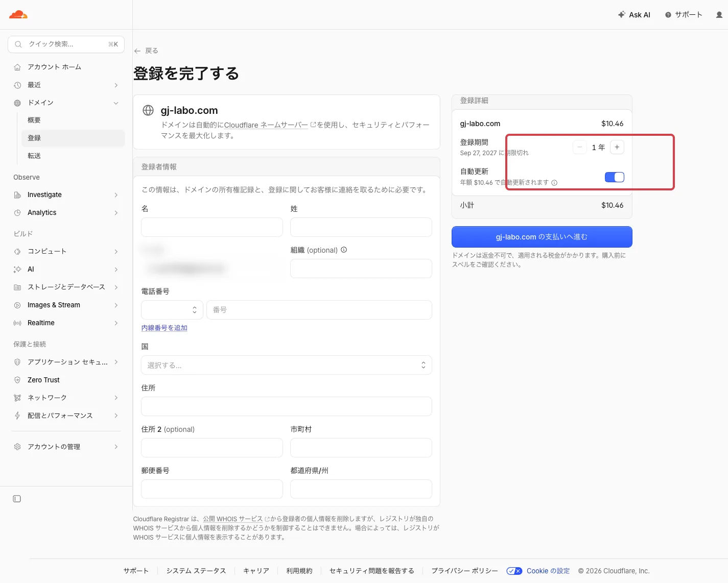Screen dimensions: 728x583
Task: Click the アカウントの管理 gear icon
Action: pos(17,447)
